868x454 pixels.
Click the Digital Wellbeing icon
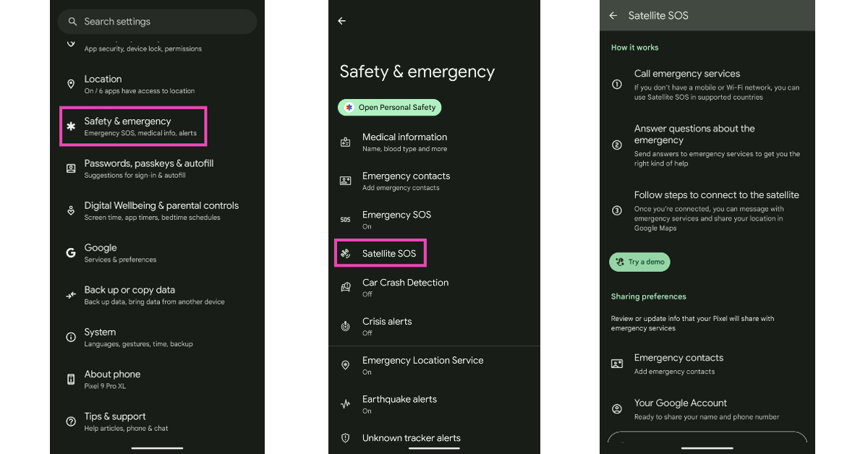coord(71,211)
